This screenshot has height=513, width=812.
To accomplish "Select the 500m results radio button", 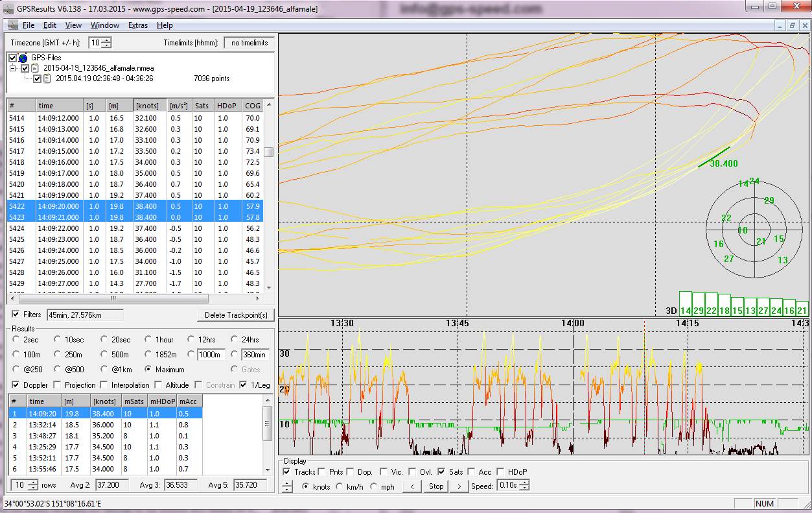I will [x=104, y=355].
